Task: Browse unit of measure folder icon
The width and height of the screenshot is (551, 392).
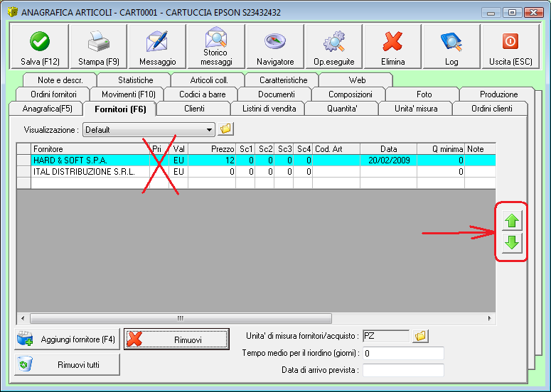Action: tap(420, 336)
